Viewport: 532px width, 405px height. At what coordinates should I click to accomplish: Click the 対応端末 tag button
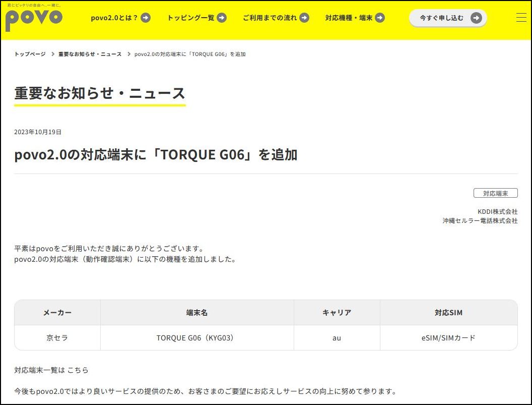495,193
